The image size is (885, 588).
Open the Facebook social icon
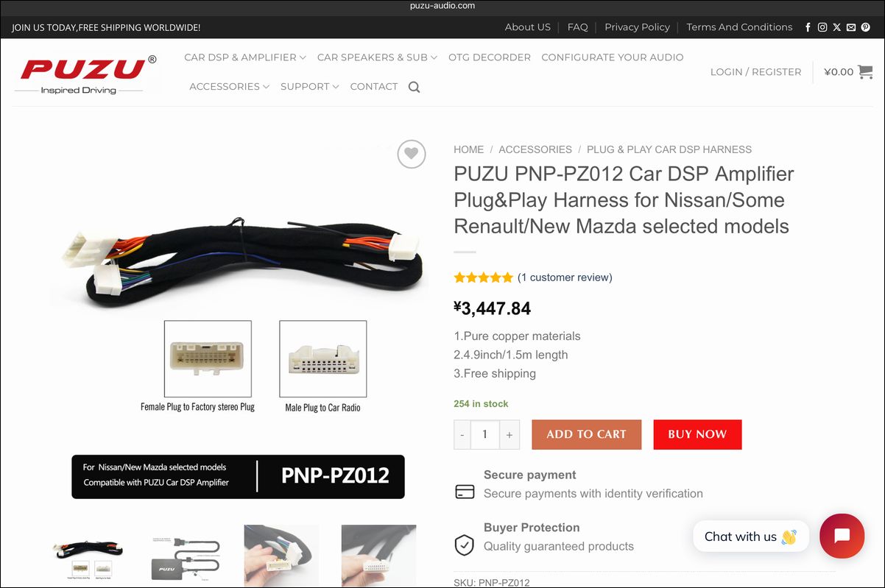click(808, 27)
